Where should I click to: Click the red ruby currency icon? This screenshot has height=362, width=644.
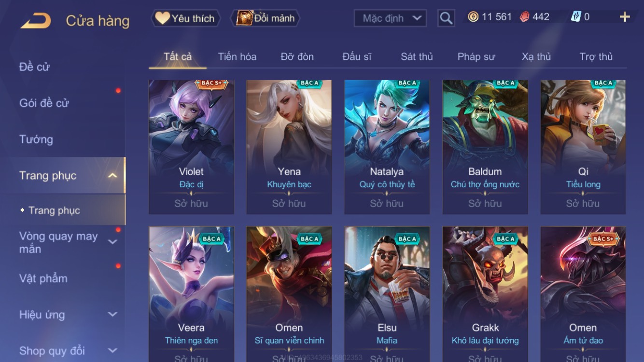(x=525, y=17)
